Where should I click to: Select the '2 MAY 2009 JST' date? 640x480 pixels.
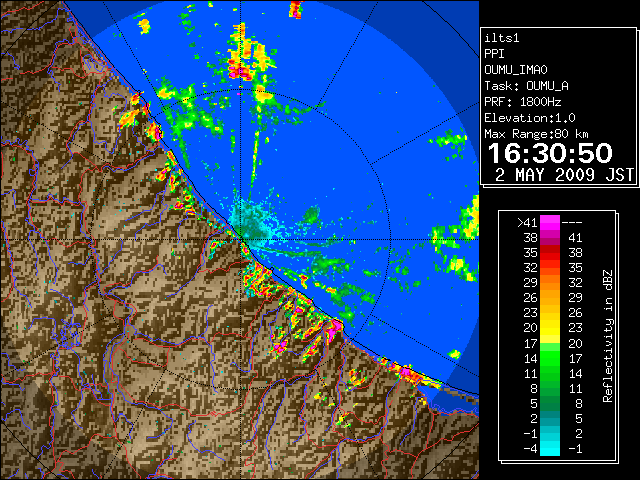click(564, 175)
